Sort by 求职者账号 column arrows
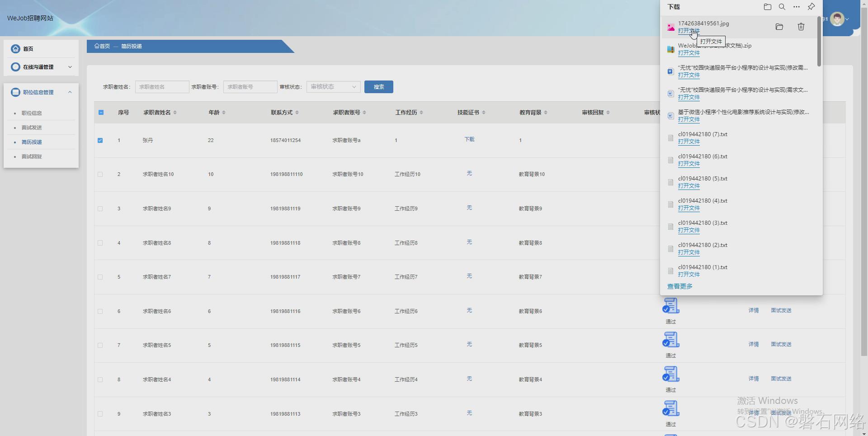The height and width of the screenshot is (436, 868). click(x=364, y=113)
